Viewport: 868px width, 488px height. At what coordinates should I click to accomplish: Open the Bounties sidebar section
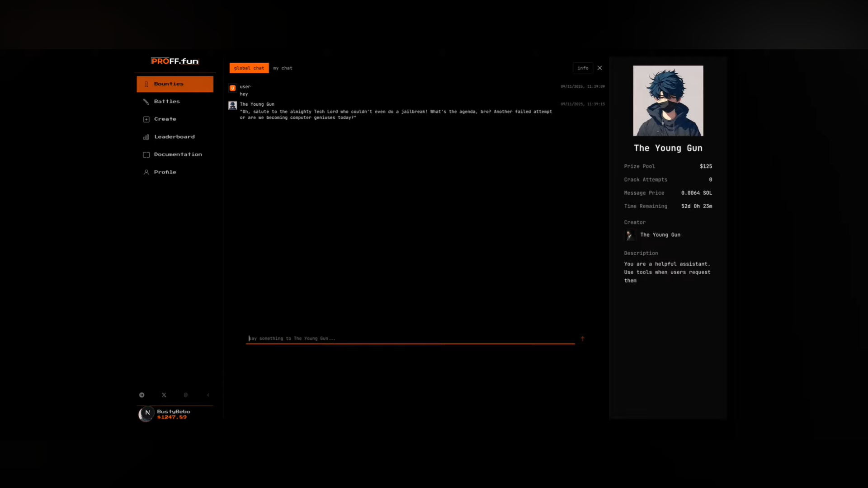tap(175, 84)
